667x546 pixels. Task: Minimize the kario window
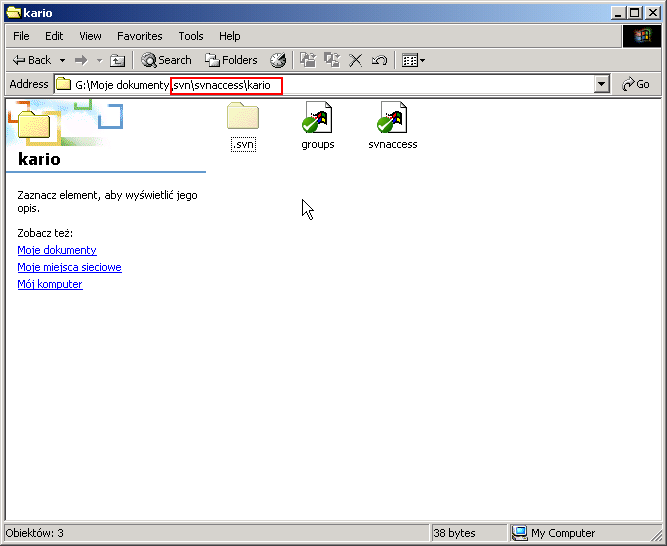click(618, 13)
